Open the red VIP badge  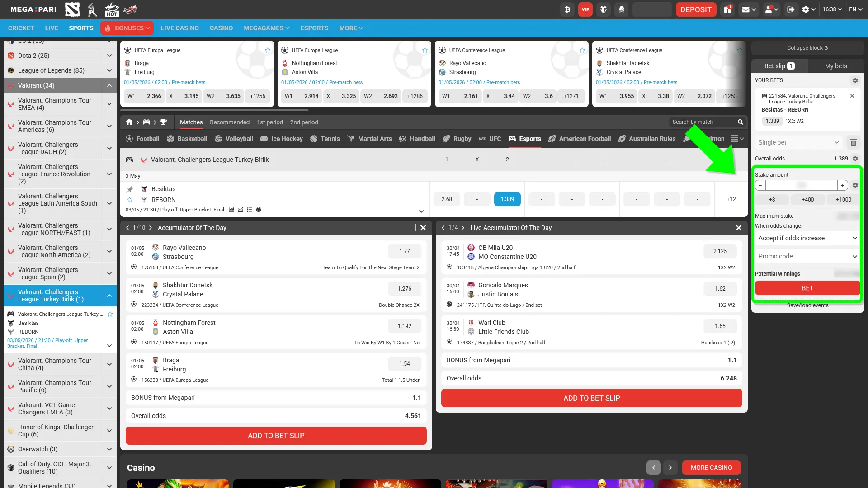585,9
